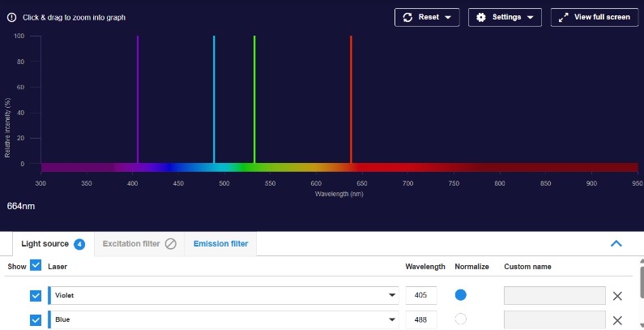Select Normalize radio for Blue laser
The image size is (644, 330).
point(461,319)
